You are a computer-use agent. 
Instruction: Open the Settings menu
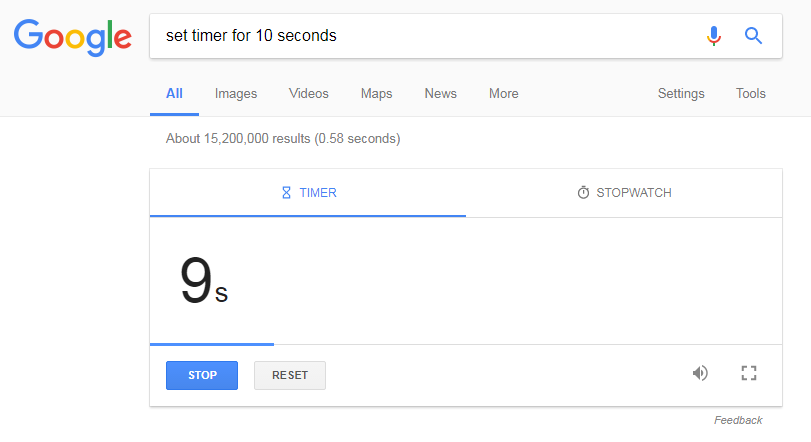(x=681, y=94)
